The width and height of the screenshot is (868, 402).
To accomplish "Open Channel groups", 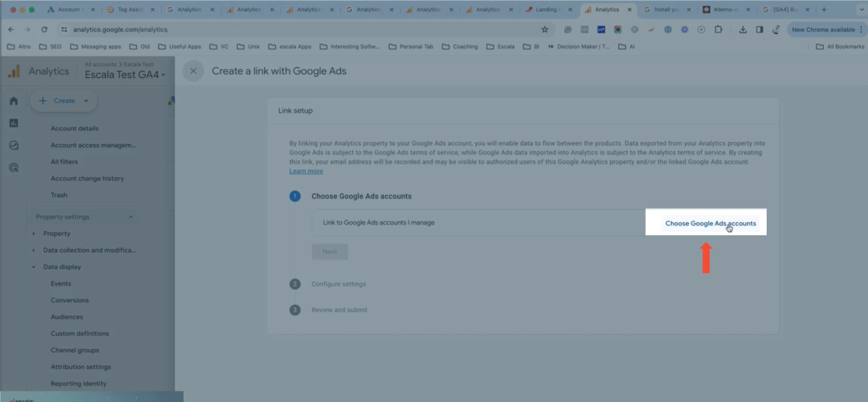I will click(75, 350).
